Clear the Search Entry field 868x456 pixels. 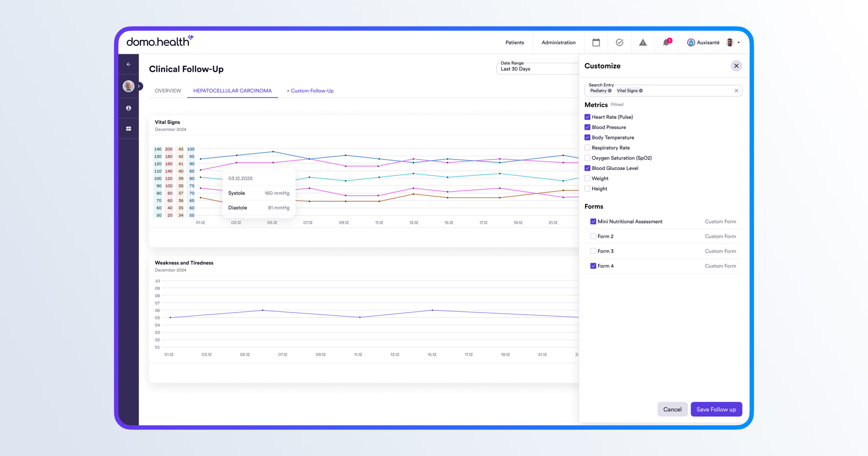[736, 91]
